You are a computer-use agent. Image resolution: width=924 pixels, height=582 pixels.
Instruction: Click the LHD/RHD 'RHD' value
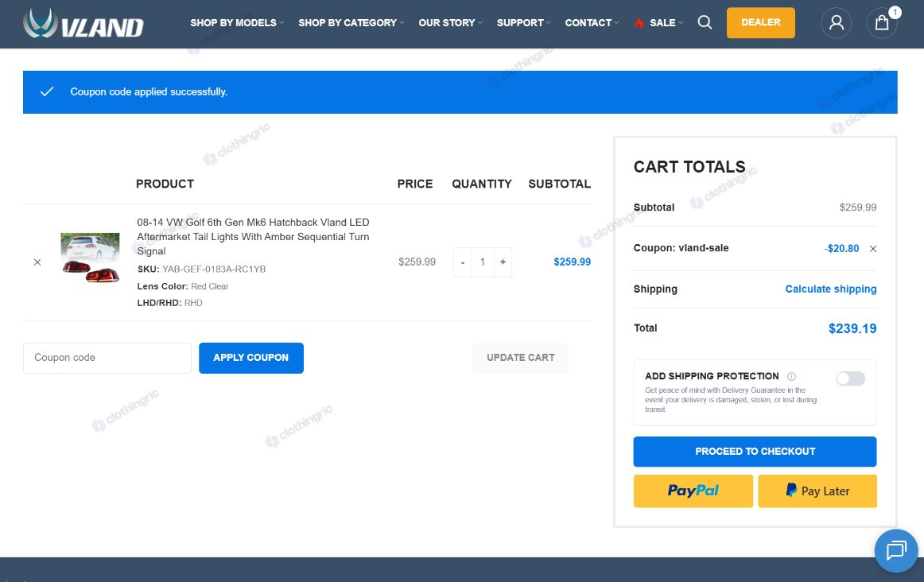point(193,303)
